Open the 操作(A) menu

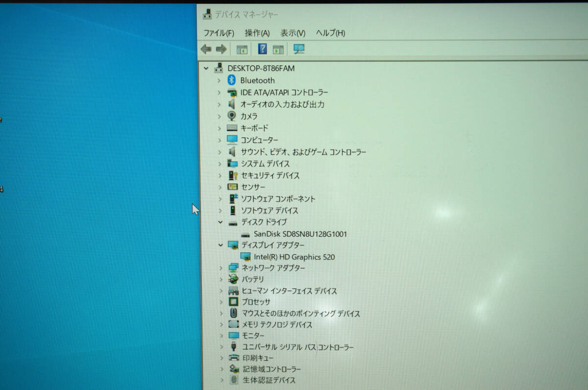pos(257,33)
